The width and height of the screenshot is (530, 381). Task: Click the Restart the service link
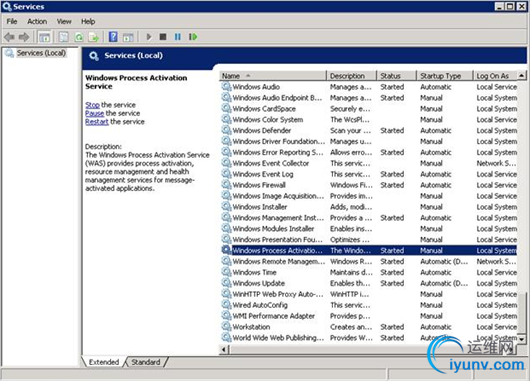(97, 122)
